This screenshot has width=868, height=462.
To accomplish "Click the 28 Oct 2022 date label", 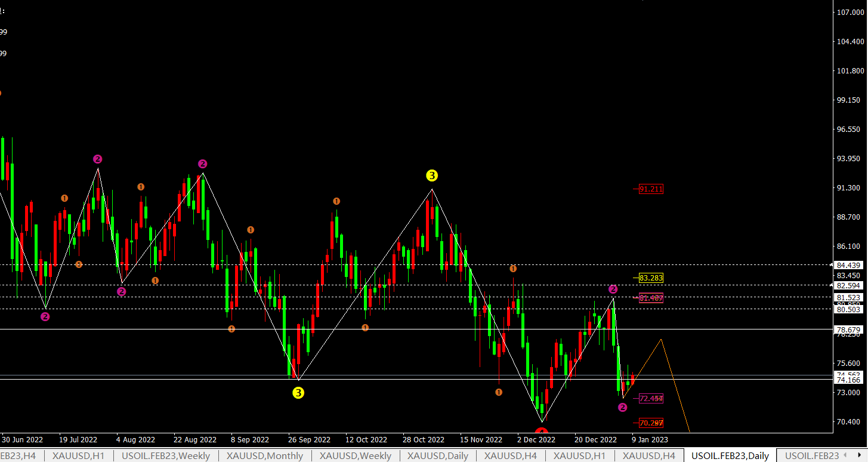I will pyautogui.click(x=424, y=440).
